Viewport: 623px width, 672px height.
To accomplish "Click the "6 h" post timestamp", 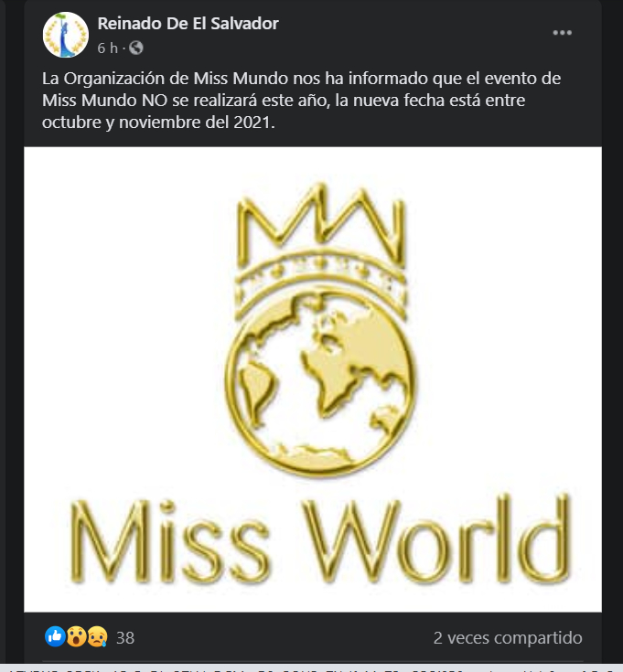I will point(107,48).
